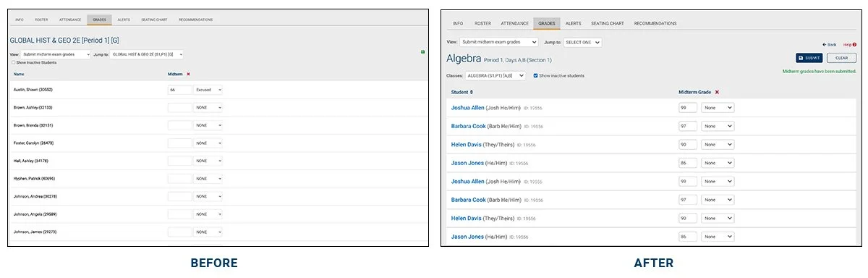This screenshot has width=868, height=278.
Task: Open NONE dropdown for Brown, Ashley
Action: point(208,107)
